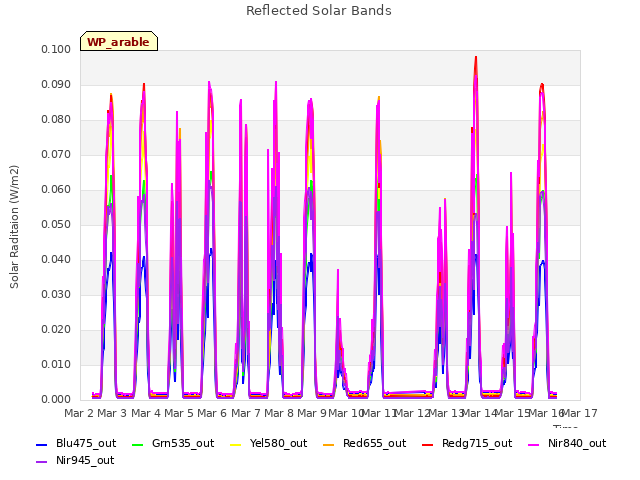This screenshot has width=640, height=480.
Task: Click the Solar Raditaion (W/m2) axis label
Action: [x=14, y=227]
